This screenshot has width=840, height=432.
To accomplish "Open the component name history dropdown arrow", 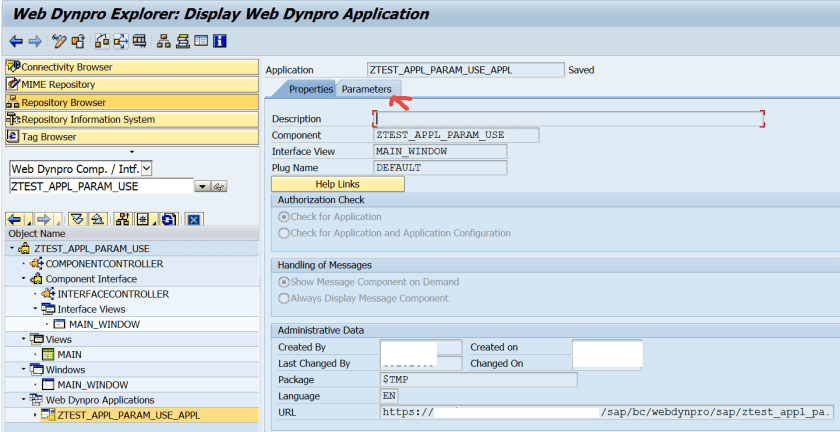I will point(202,187).
